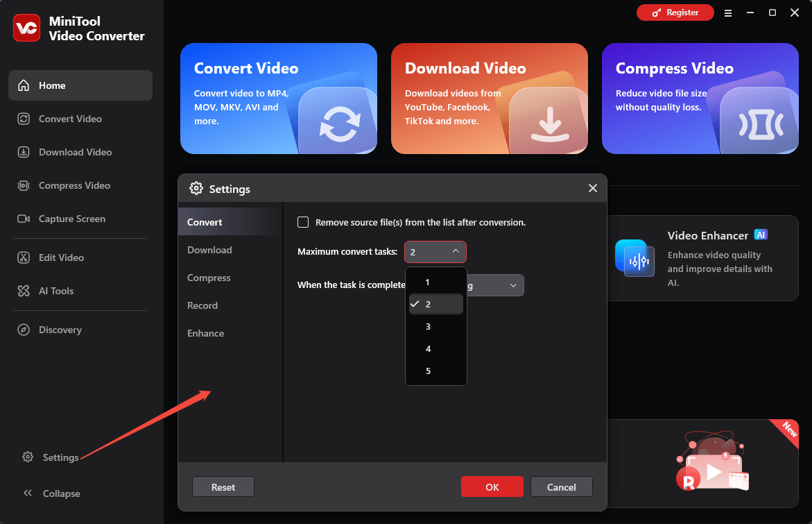
Task: Click the Home house icon in sidebar
Action: click(x=24, y=85)
